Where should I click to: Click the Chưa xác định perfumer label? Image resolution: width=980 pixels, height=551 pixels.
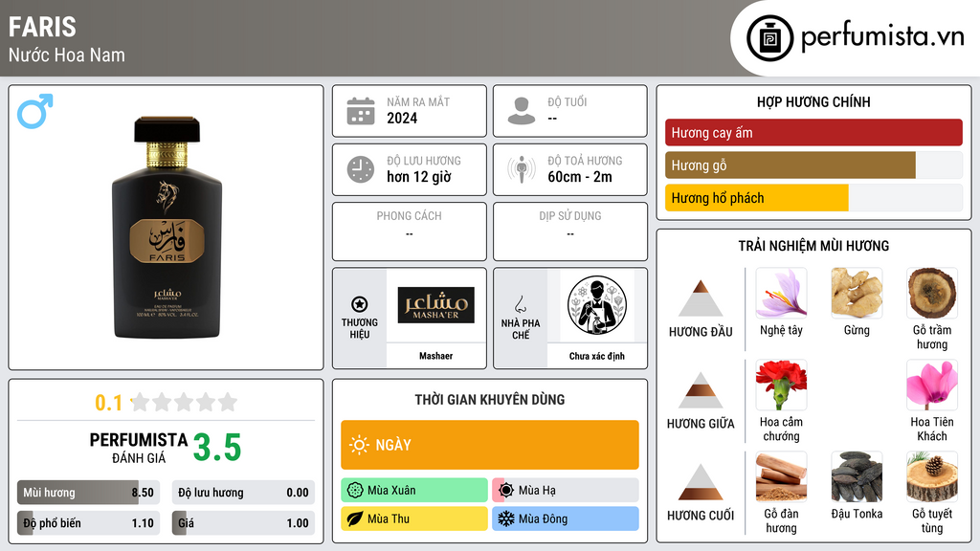coord(597,356)
